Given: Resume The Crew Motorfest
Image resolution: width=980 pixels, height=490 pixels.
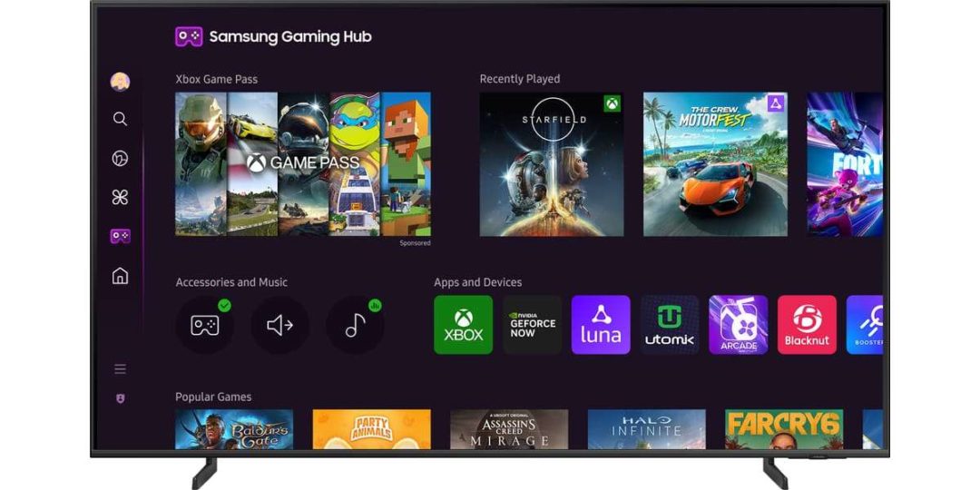Looking at the screenshot, I should click(716, 164).
